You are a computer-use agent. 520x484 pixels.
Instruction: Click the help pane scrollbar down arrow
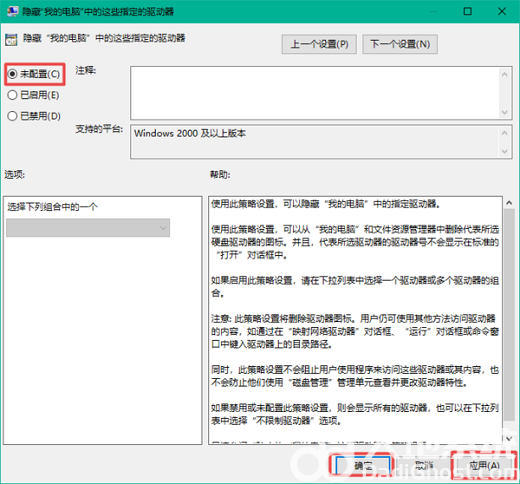[x=509, y=439]
